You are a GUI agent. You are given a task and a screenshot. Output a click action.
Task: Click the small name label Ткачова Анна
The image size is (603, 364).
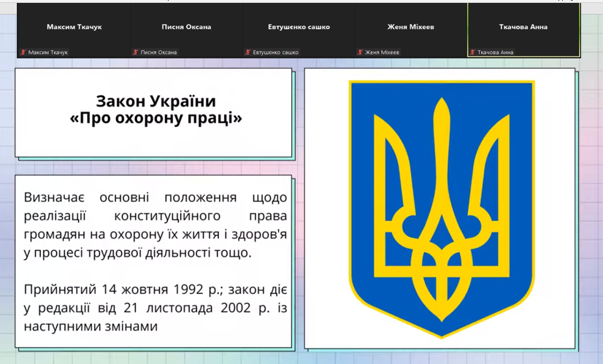(x=495, y=53)
